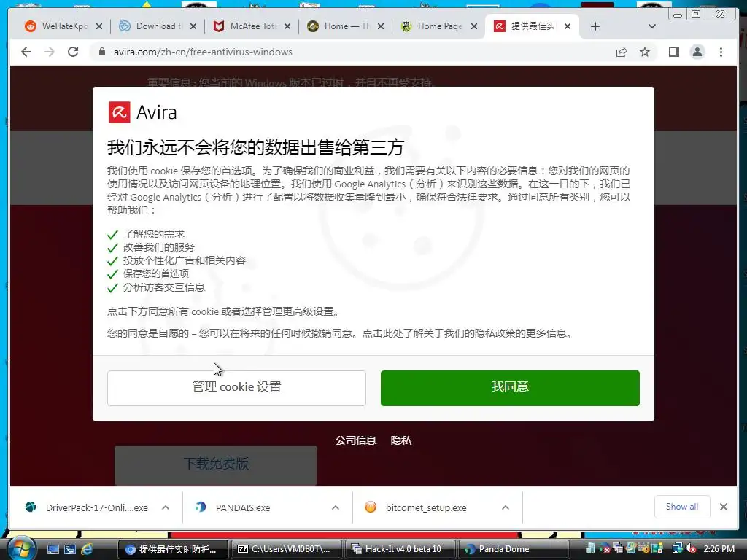The height and width of the screenshot is (560, 747).
Task: Open the Chrome profile menu
Action: (x=697, y=52)
